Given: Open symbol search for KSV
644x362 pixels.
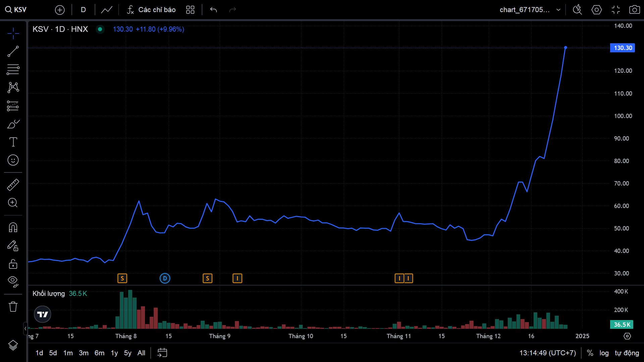Looking at the screenshot, I should (16, 10).
